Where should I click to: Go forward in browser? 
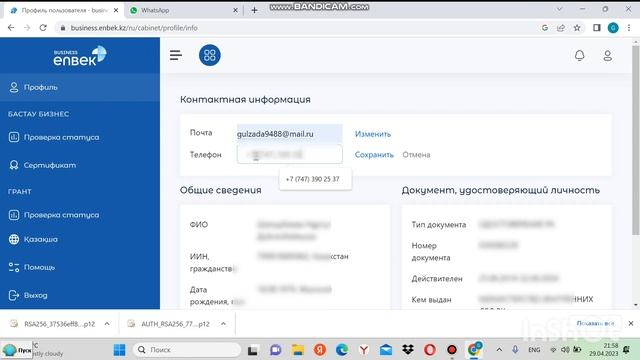point(27,28)
